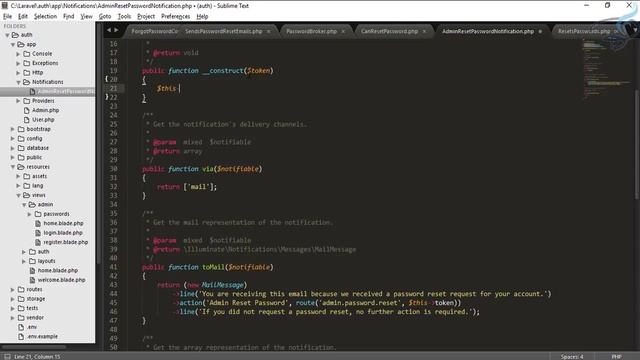The image size is (640, 360).
Task: Open the Help menu
Action: pos(202,16)
